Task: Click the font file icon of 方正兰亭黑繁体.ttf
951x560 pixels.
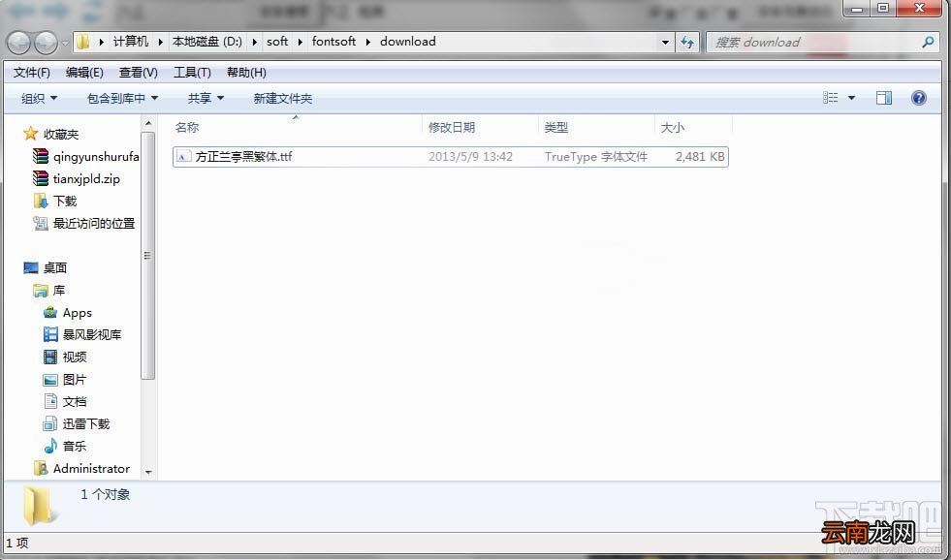Action: click(x=183, y=156)
